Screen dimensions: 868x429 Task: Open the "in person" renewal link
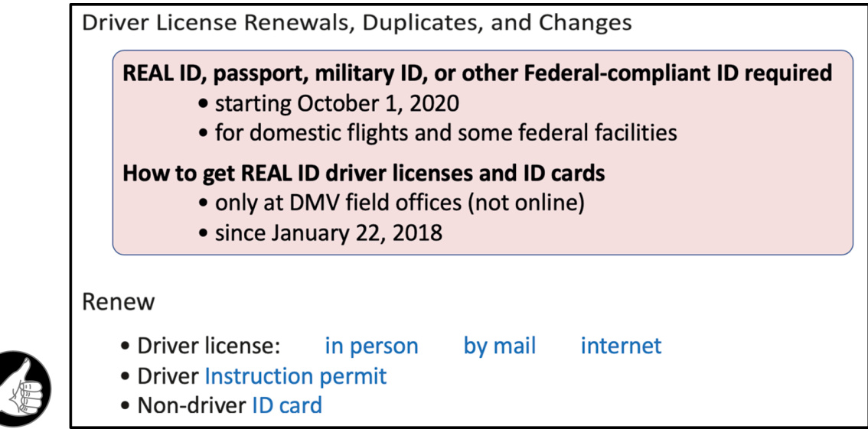(x=371, y=346)
